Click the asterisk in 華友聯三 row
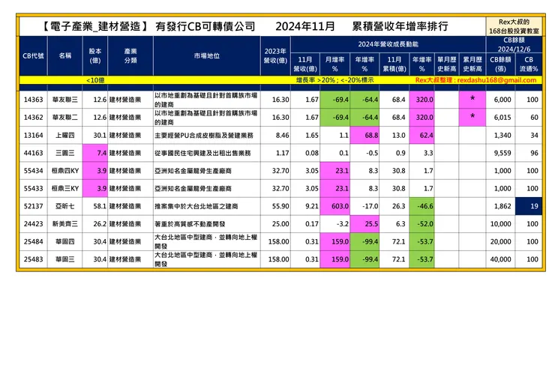The height and width of the screenshot is (392, 555). coord(472,99)
